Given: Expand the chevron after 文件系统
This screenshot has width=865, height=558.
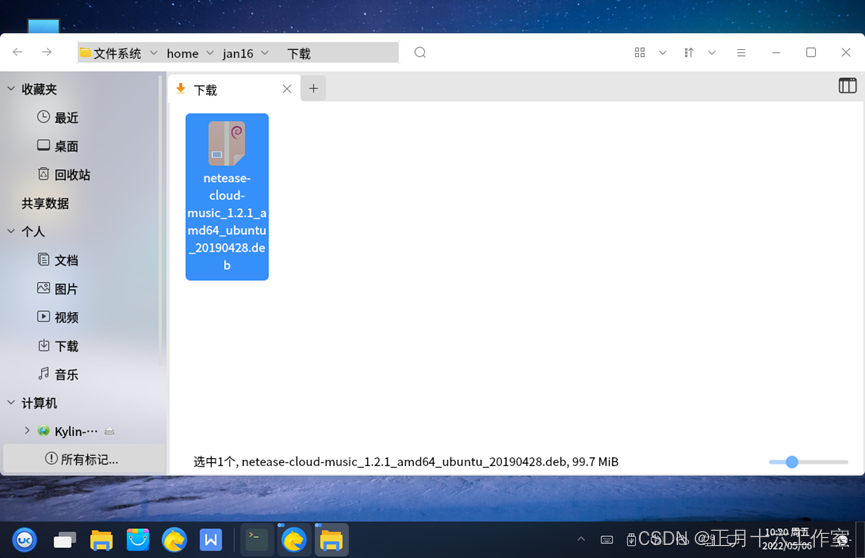Looking at the screenshot, I should 154,53.
